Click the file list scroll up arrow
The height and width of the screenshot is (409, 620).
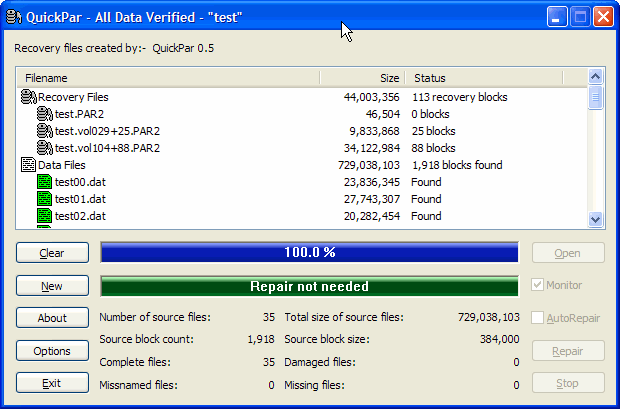click(x=595, y=76)
